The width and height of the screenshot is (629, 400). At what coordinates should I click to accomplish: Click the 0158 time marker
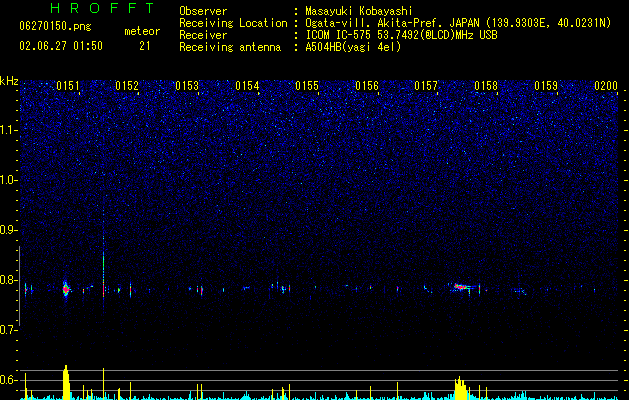[x=486, y=86]
